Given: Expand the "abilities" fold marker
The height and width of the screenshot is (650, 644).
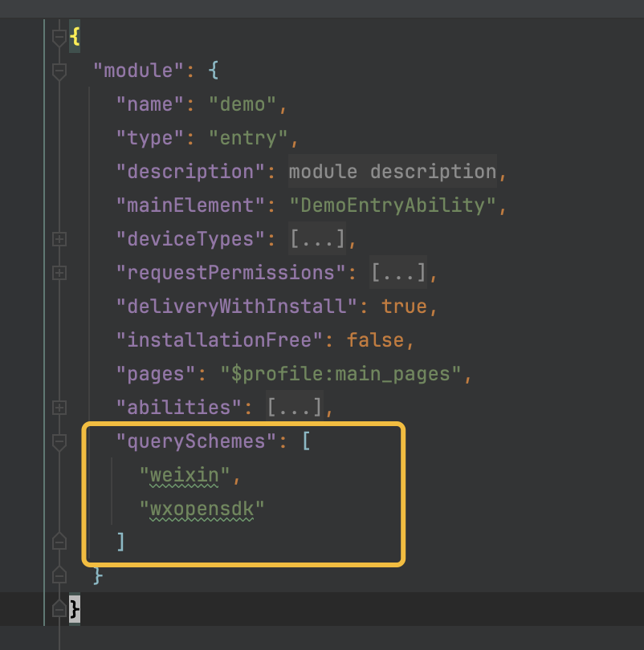Looking at the screenshot, I should 59,408.
